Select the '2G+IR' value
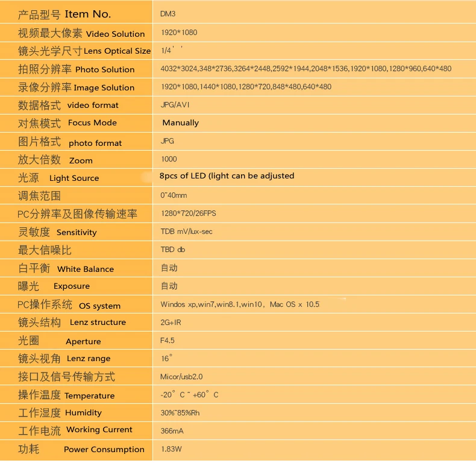Screen dimensions: 476x463 171,323
